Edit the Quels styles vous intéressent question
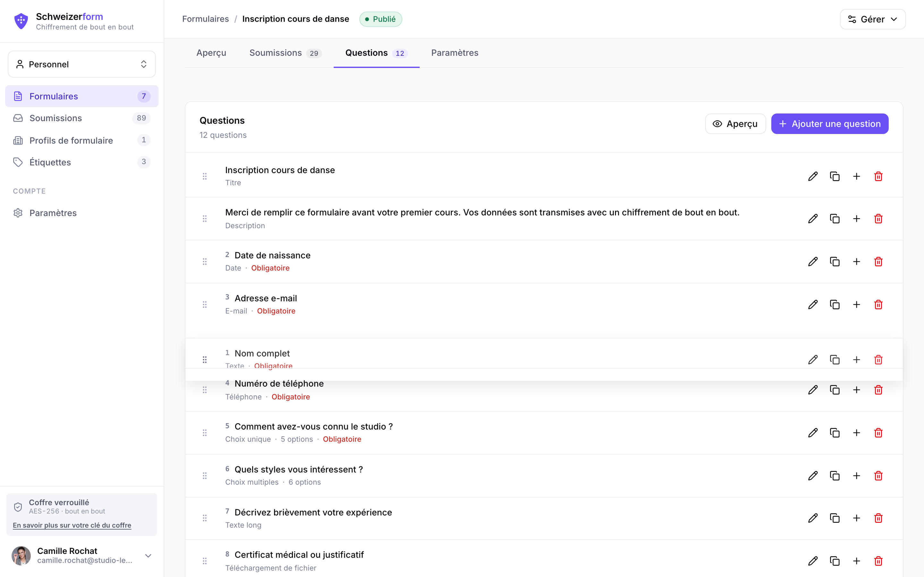Viewport: 924px width, 577px height. (813, 475)
